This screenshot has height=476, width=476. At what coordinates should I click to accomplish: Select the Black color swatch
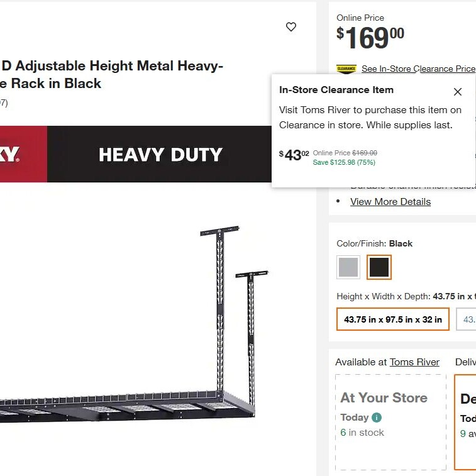pyautogui.click(x=379, y=267)
